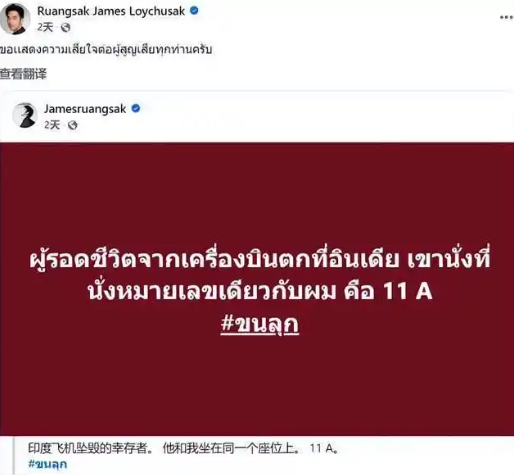
Task: Click the blue #ขนลุก hashtag below translation
Action: (x=48, y=464)
